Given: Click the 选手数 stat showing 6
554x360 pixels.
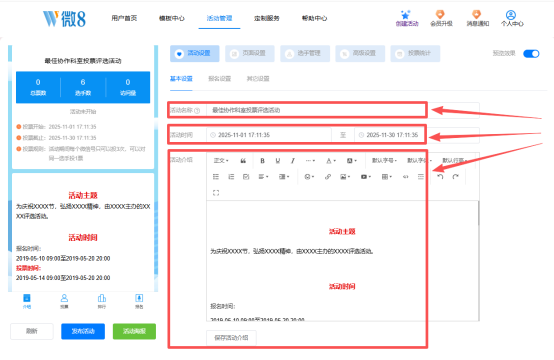Looking at the screenshot, I should point(83,87).
